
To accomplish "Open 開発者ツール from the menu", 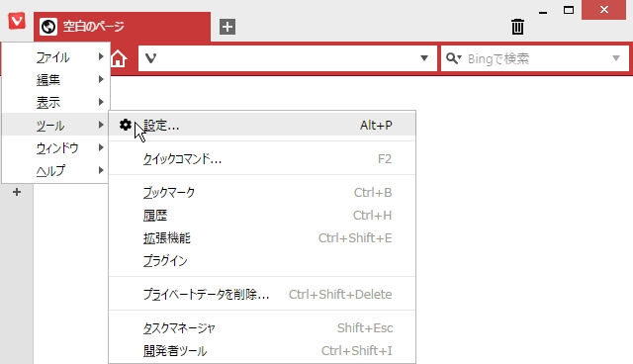I will pos(262,351).
